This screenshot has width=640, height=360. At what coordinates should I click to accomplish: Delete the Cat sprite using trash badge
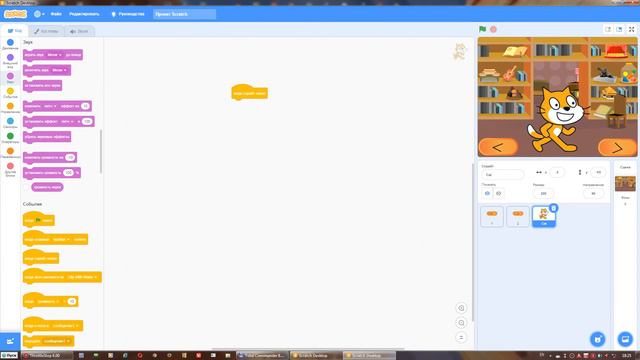point(553,208)
